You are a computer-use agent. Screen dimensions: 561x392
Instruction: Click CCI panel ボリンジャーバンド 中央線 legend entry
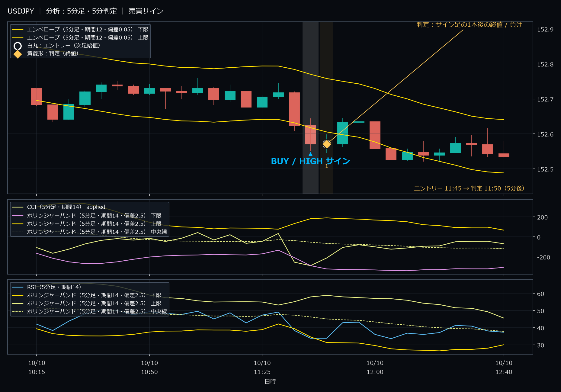[90, 232]
